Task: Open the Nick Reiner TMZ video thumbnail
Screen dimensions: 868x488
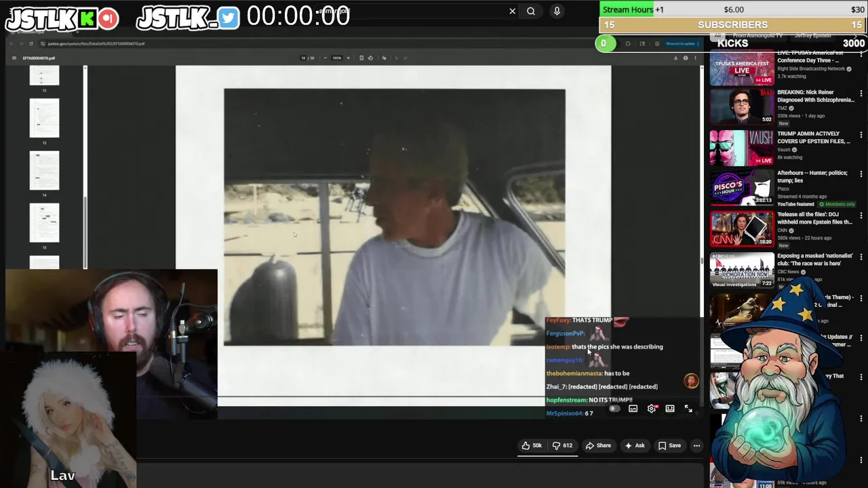Action: [742, 106]
